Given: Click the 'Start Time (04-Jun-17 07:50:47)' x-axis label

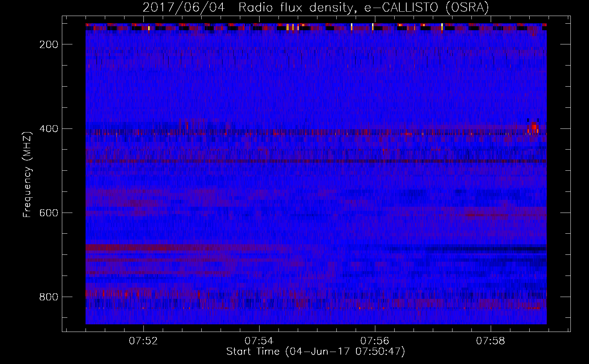Looking at the screenshot, I should pyautogui.click(x=316, y=352).
